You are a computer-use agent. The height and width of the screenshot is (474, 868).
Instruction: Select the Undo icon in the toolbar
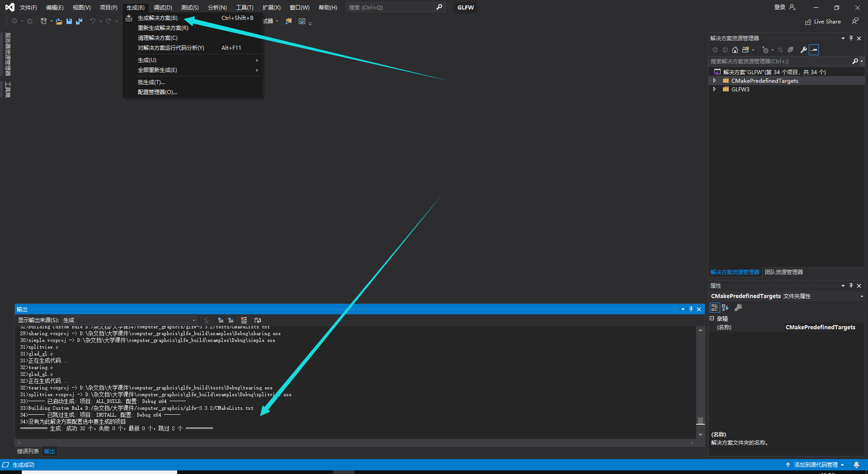(92, 21)
